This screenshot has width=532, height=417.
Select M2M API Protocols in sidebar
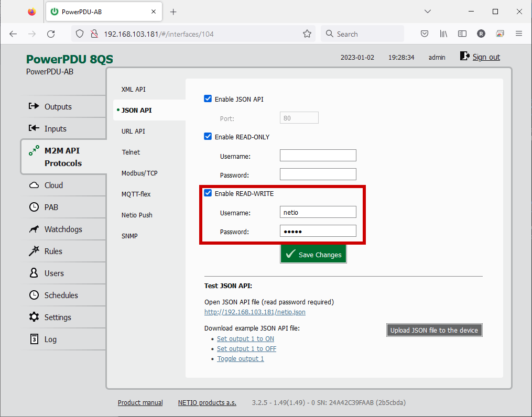(x=64, y=157)
